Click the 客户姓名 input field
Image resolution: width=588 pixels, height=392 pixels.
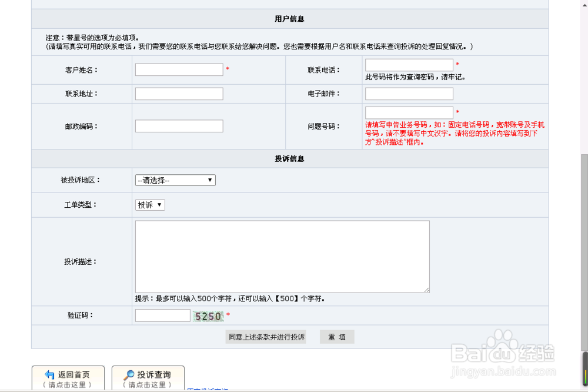[x=179, y=69]
